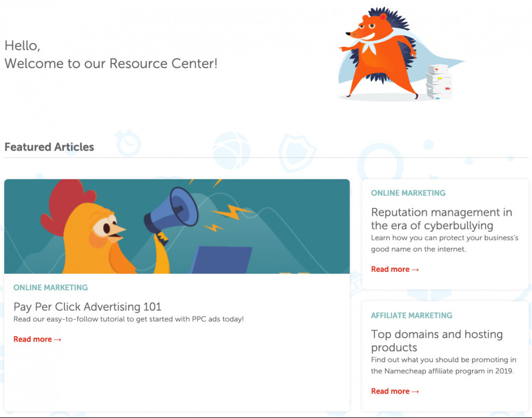
Task: Click the PPC tutorial description text
Action: point(129,319)
